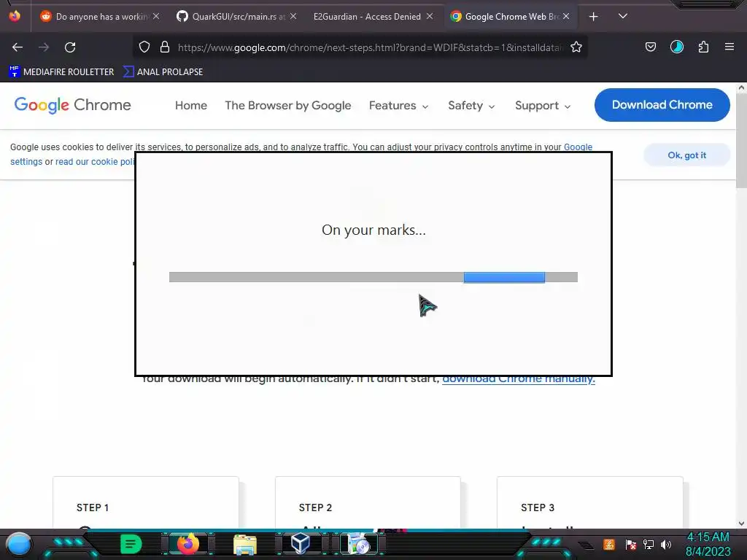The height and width of the screenshot is (560, 747).
Task: Open the Firefox hamburger menu
Action: pyautogui.click(x=729, y=47)
